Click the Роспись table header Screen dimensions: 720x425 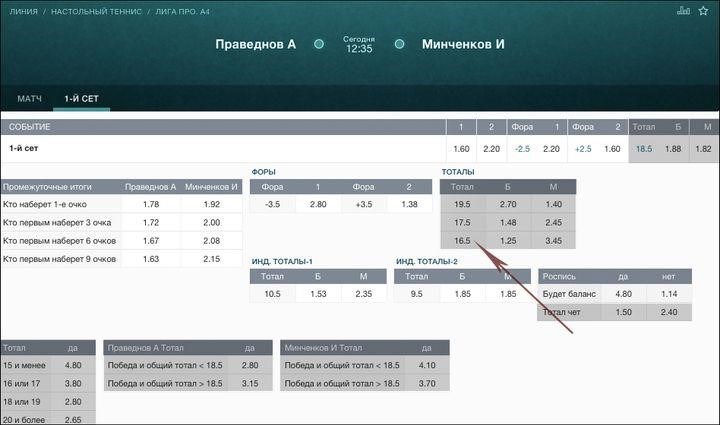[559, 277]
